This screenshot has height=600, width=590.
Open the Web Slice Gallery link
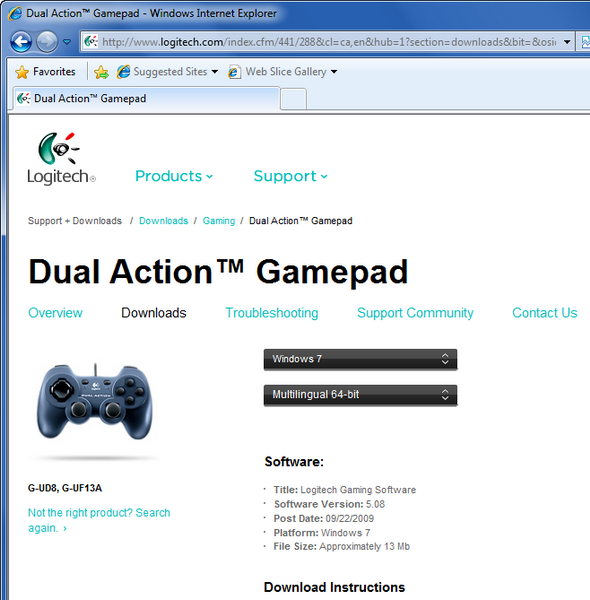click(286, 72)
